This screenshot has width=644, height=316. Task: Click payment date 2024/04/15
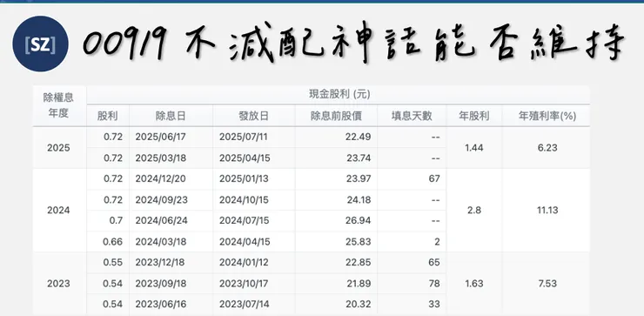coord(245,242)
